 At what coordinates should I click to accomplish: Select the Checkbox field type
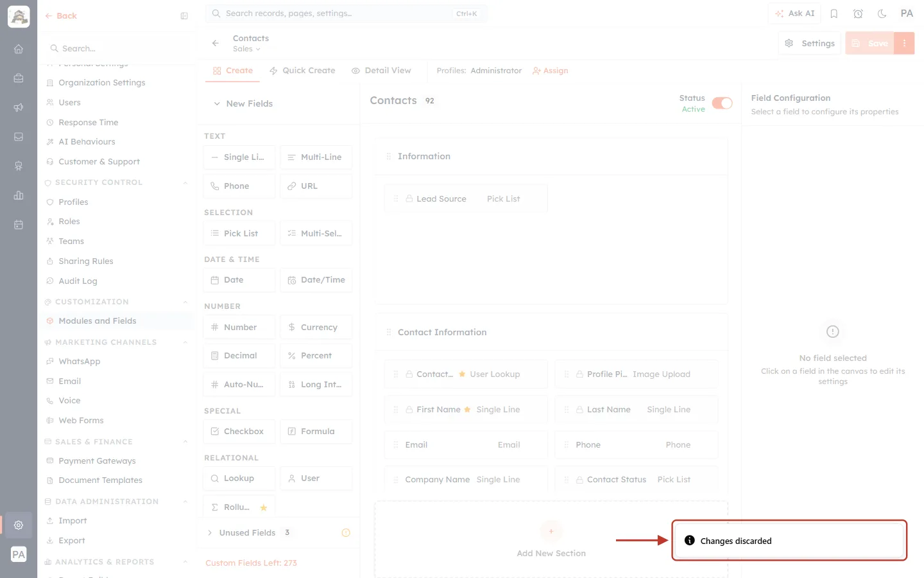(239, 431)
